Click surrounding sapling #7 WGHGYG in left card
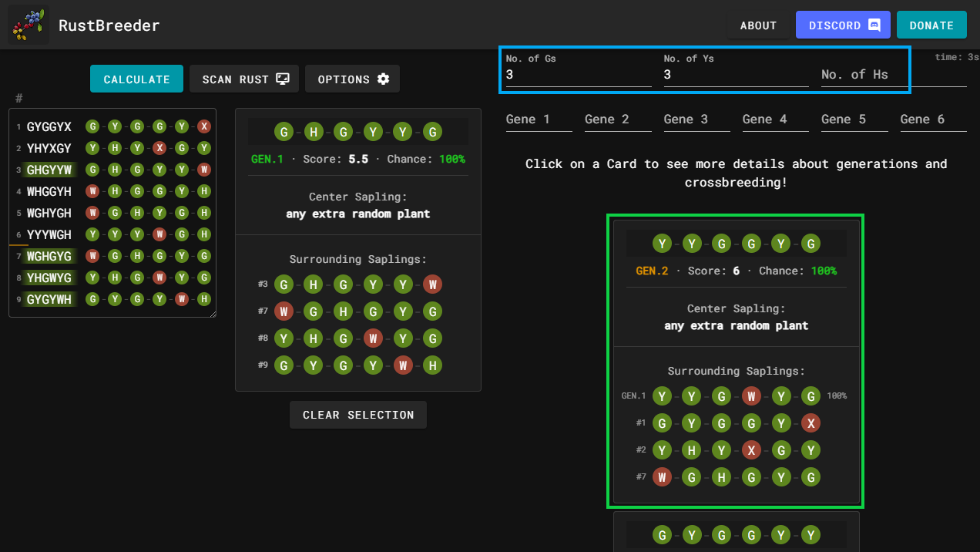 point(358,311)
